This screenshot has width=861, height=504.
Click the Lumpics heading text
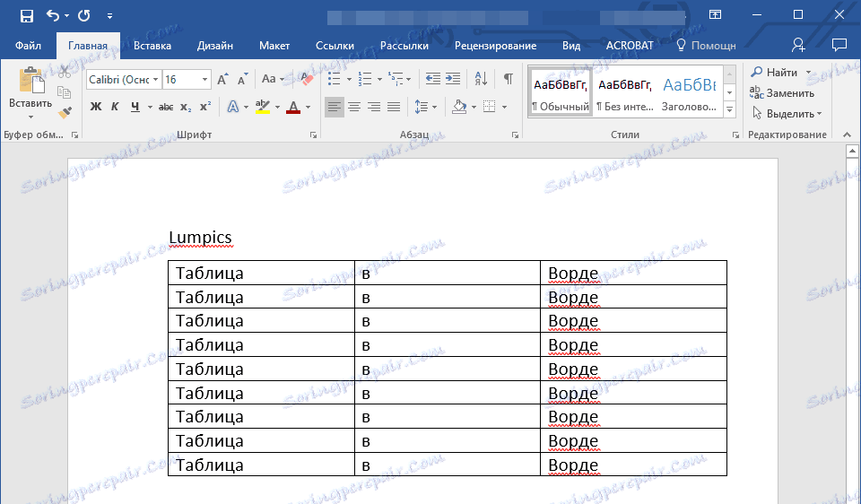pos(200,237)
